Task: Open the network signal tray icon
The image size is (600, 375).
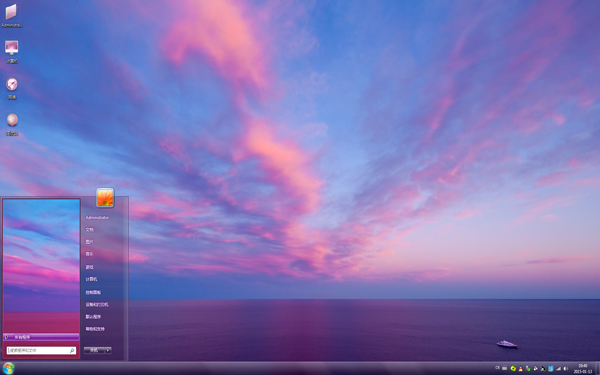Action: (x=558, y=368)
